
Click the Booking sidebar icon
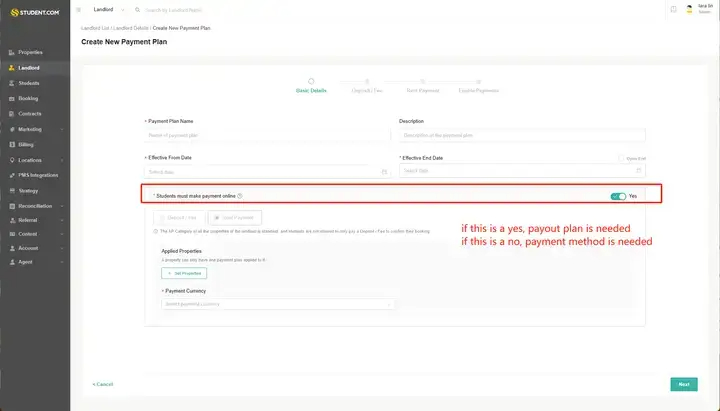click(x=12, y=98)
